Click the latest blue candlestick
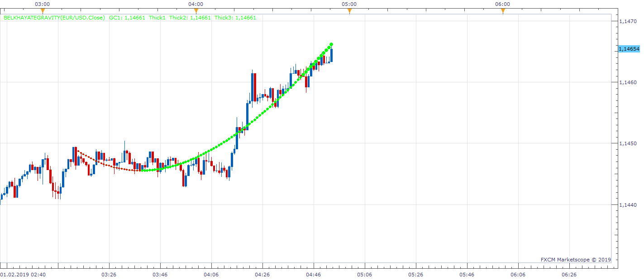 click(332, 55)
